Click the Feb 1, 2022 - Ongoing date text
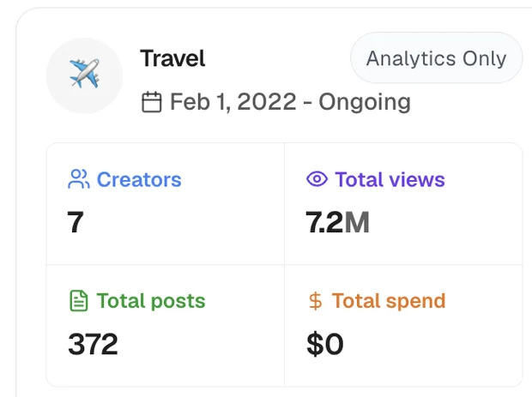The image size is (532, 397). (x=290, y=102)
